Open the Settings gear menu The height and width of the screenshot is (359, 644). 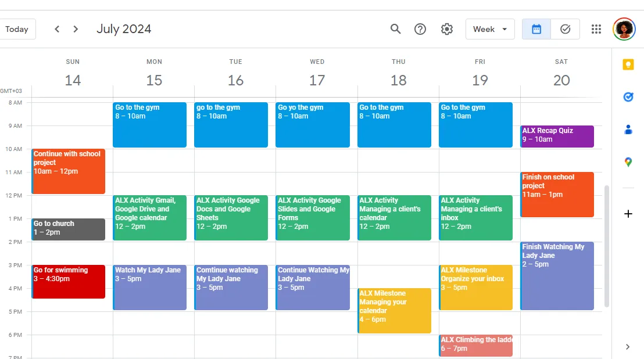point(447,29)
